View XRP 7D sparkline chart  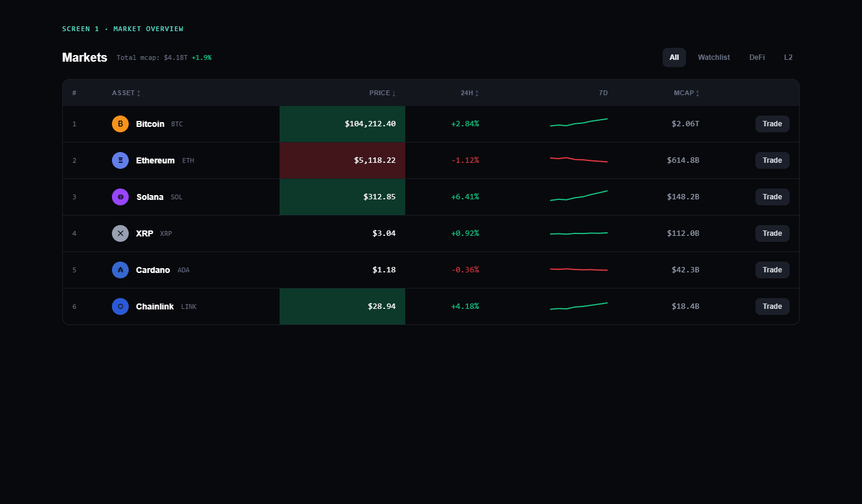(579, 233)
